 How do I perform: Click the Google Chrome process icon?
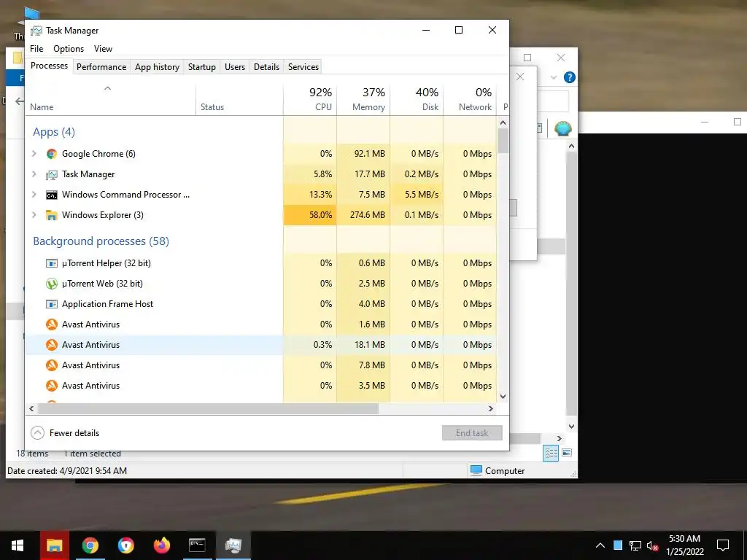[x=52, y=154]
